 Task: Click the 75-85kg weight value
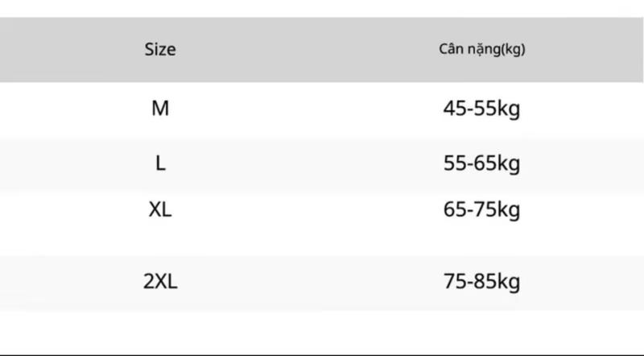[x=481, y=282]
